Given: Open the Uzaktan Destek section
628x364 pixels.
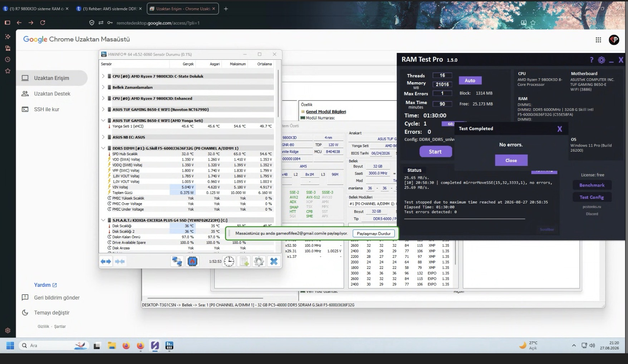Looking at the screenshot, I should [52, 94].
